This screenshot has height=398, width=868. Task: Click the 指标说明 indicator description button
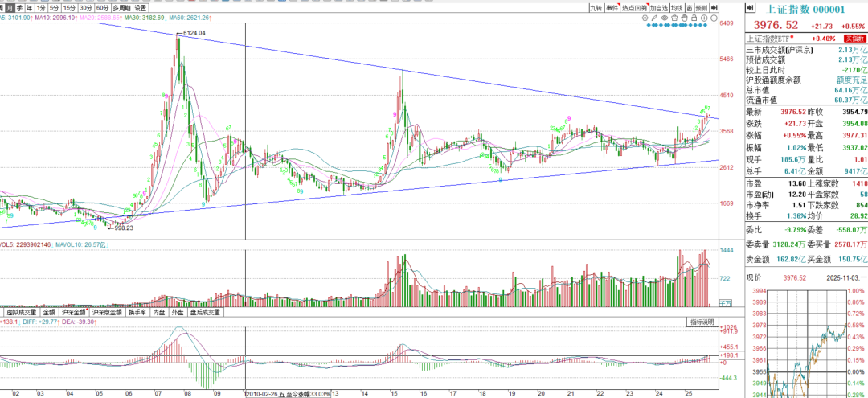pyautogui.click(x=702, y=322)
